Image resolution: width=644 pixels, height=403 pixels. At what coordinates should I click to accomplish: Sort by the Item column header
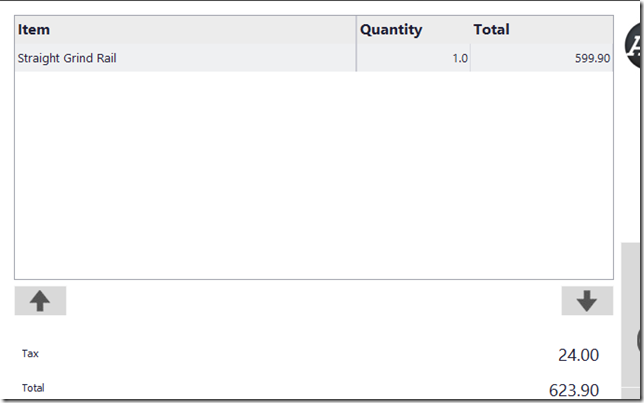(34, 30)
